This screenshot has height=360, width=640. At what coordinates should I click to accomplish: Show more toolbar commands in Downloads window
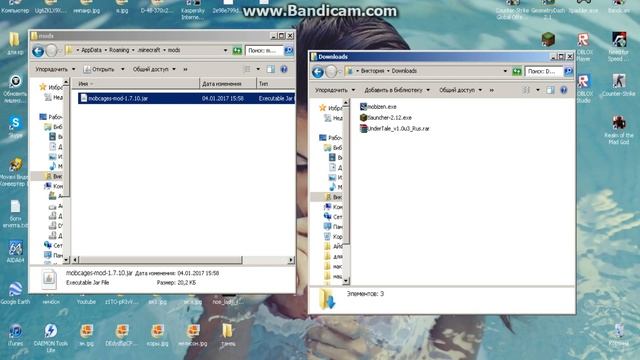tap(491, 90)
